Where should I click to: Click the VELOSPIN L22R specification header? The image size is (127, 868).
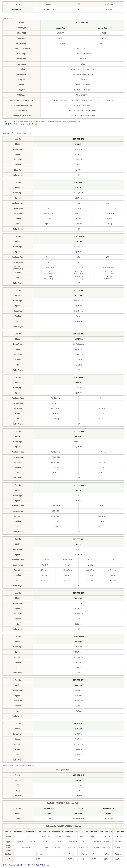pos(78,23)
